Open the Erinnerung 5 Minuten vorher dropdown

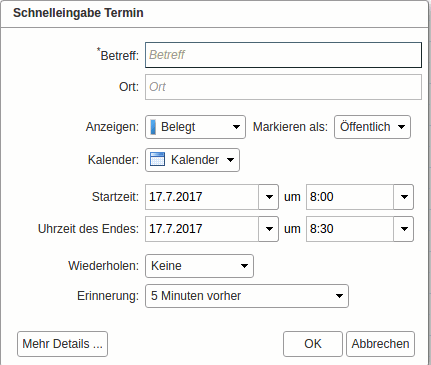(247, 296)
